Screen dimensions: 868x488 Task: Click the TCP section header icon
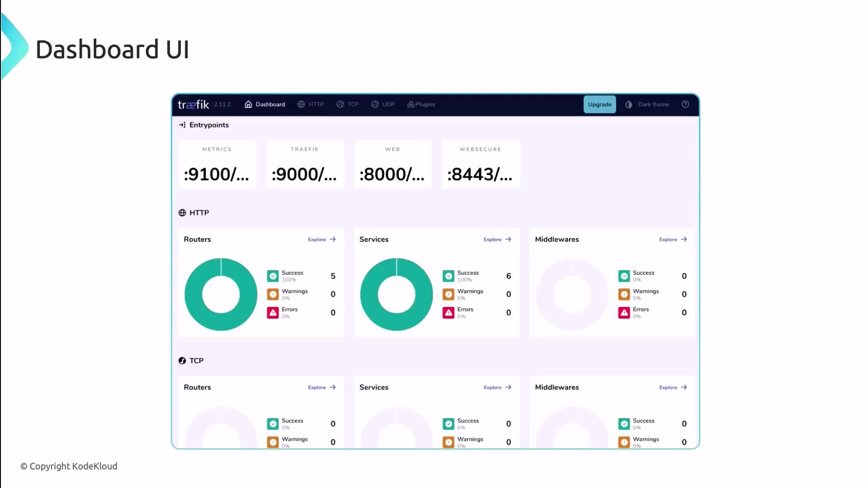tap(182, 361)
